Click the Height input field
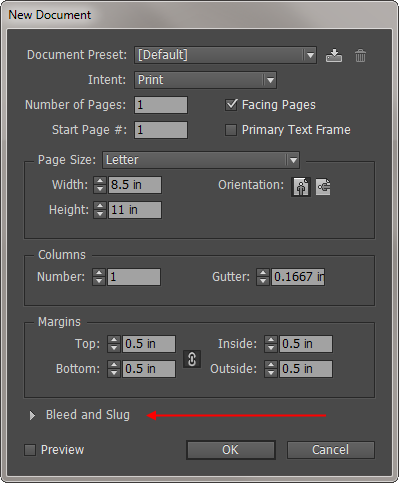This screenshot has height=483, width=399. pos(135,210)
